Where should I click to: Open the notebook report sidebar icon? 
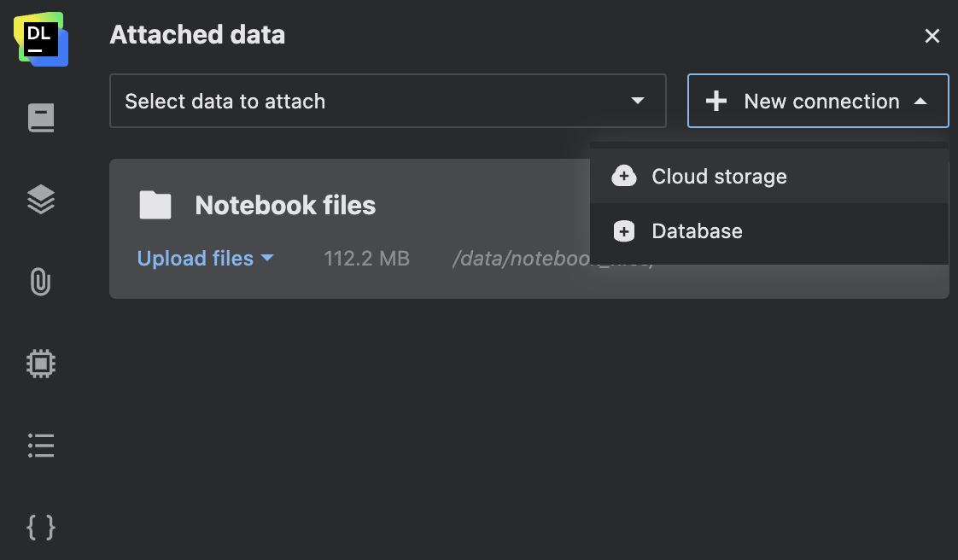tap(40, 117)
